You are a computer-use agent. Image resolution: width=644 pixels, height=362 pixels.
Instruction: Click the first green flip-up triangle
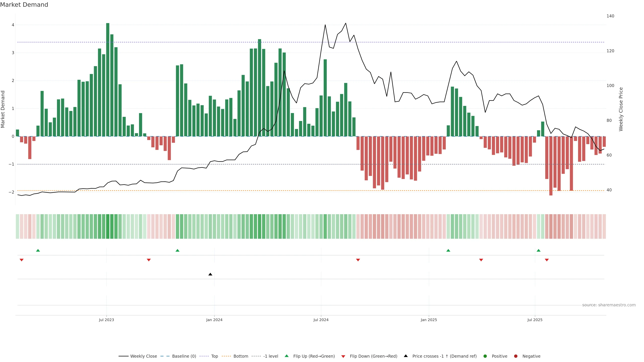[x=38, y=250]
